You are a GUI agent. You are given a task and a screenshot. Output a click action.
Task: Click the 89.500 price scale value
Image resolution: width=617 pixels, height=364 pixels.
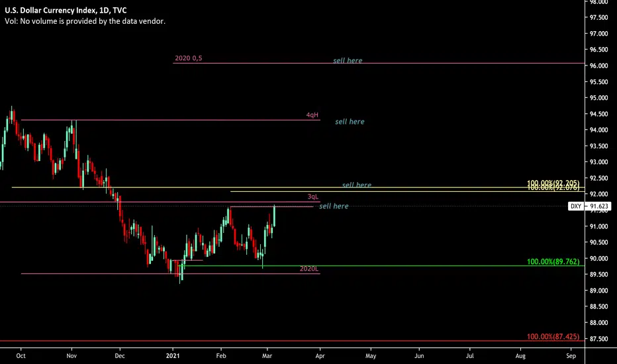pos(598,275)
